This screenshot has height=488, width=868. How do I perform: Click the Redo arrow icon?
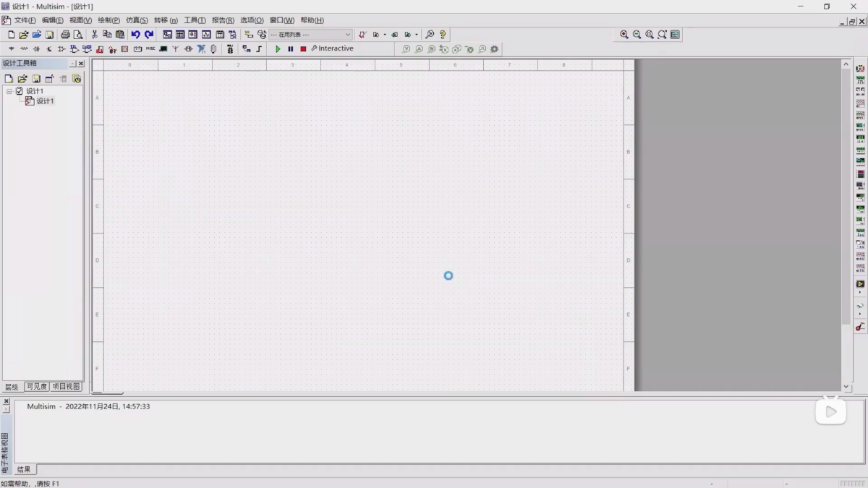pyautogui.click(x=149, y=35)
